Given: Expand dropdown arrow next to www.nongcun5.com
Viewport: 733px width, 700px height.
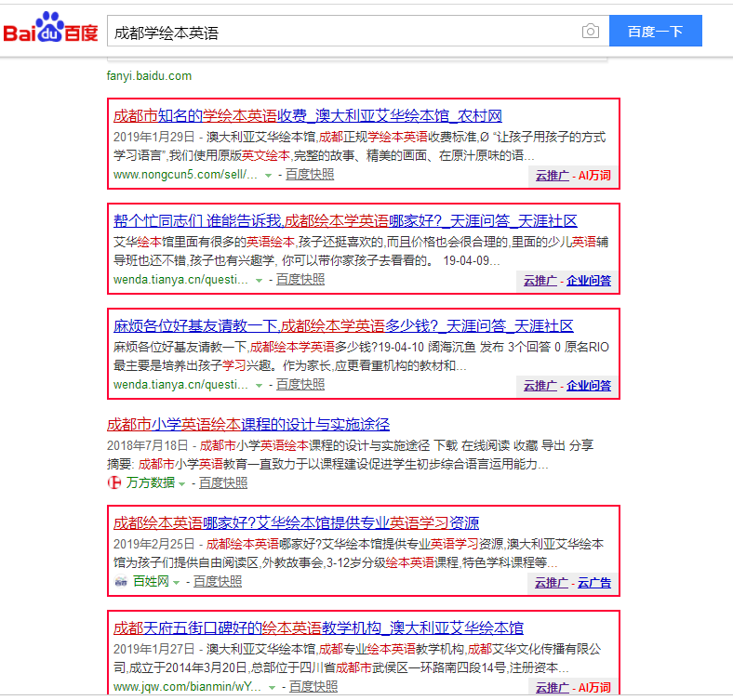Looking at the screenshot, I should 268,176.
